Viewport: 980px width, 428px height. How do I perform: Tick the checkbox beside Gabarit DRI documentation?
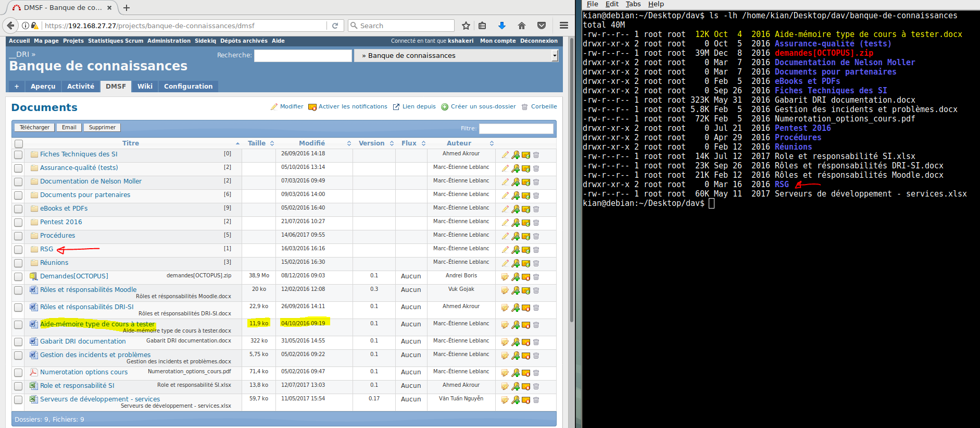pyautogui.click(x=18, y=342)
